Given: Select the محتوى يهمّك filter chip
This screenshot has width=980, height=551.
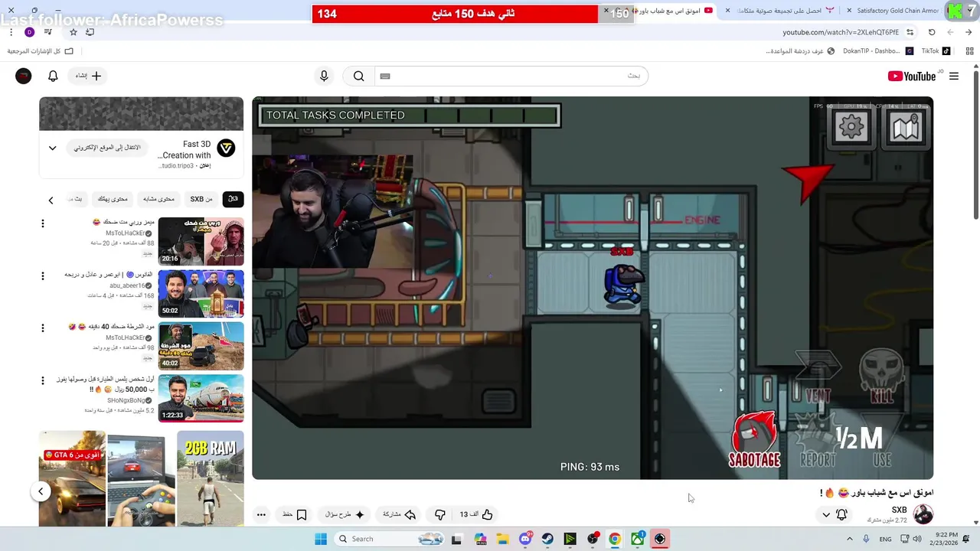Looking at the screenshot, I should coord(113,199).
